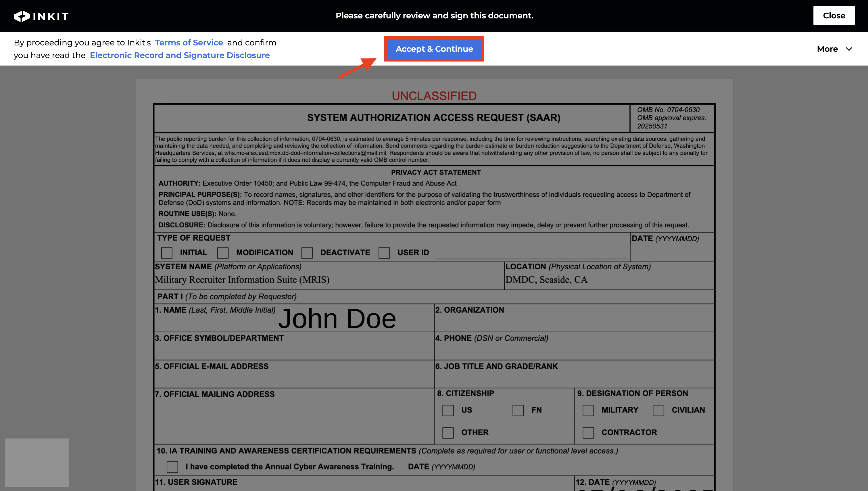Expand the More dropdown chevron

pyautogui.click(x=849, y=49)
